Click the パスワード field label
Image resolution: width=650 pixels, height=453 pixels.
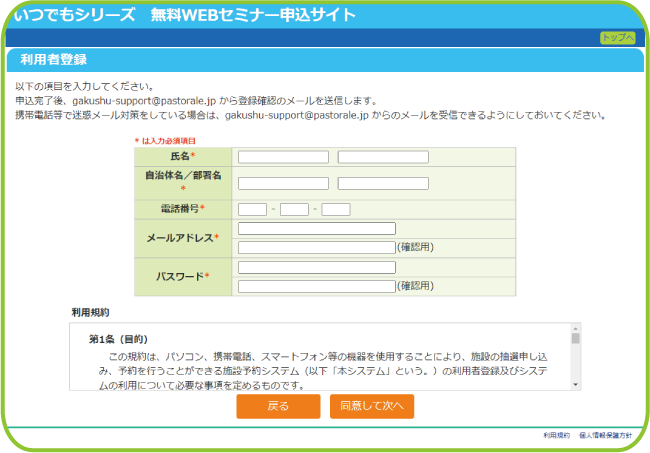point(183,276)
